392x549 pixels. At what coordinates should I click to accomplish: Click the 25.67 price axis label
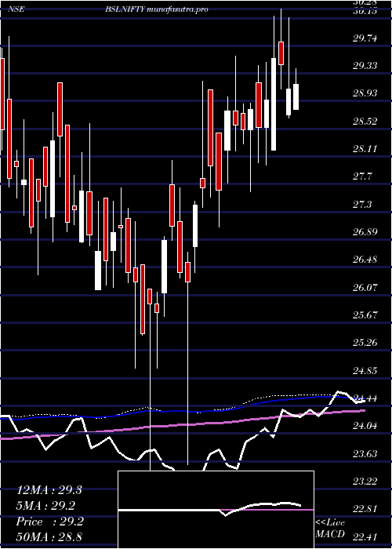[x=365, y=314]
